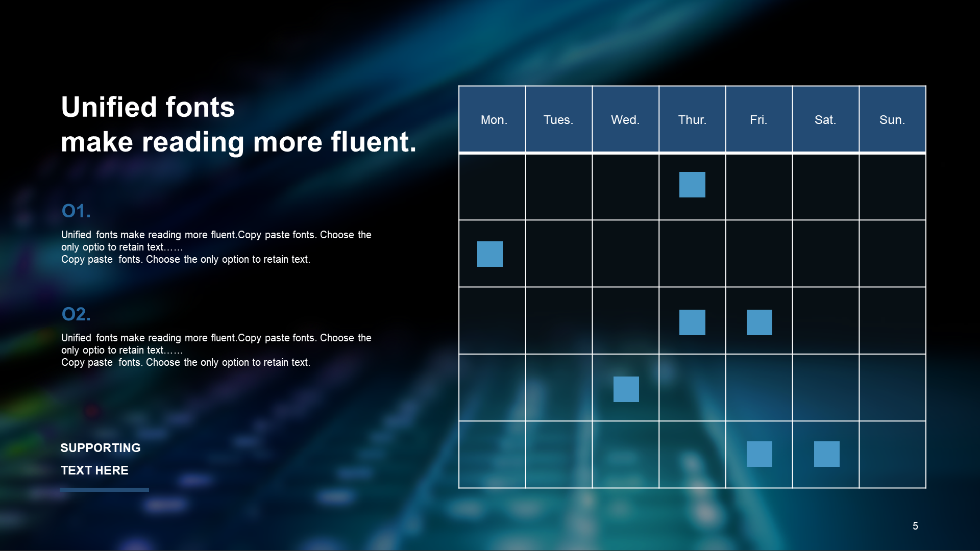Click the 'Sat.' table header cell
The height and width of the screenshot is (551, 980).
point(826,119)
